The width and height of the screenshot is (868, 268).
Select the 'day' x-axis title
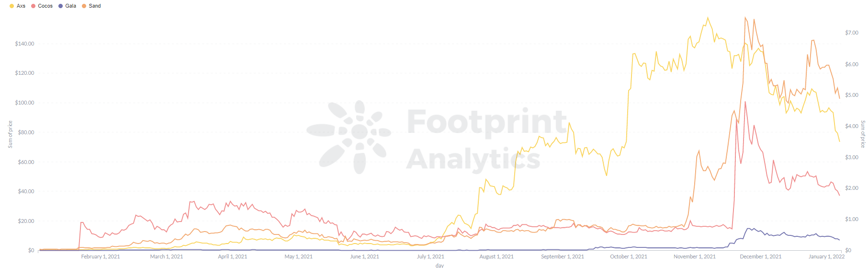[440, 265]
